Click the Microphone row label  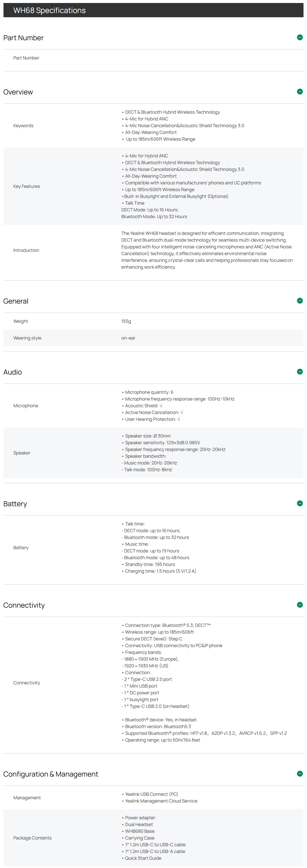25,406
